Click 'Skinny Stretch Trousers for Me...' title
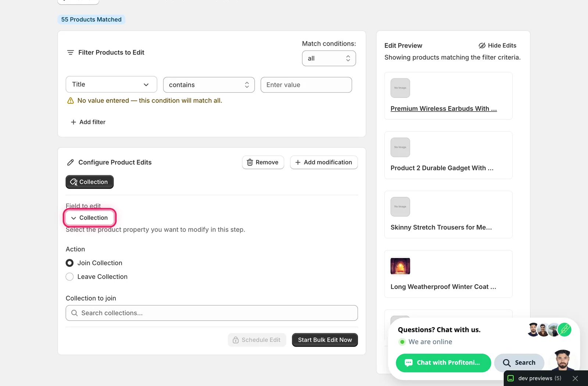Screen dimensions: 588x386 point(441,227)
